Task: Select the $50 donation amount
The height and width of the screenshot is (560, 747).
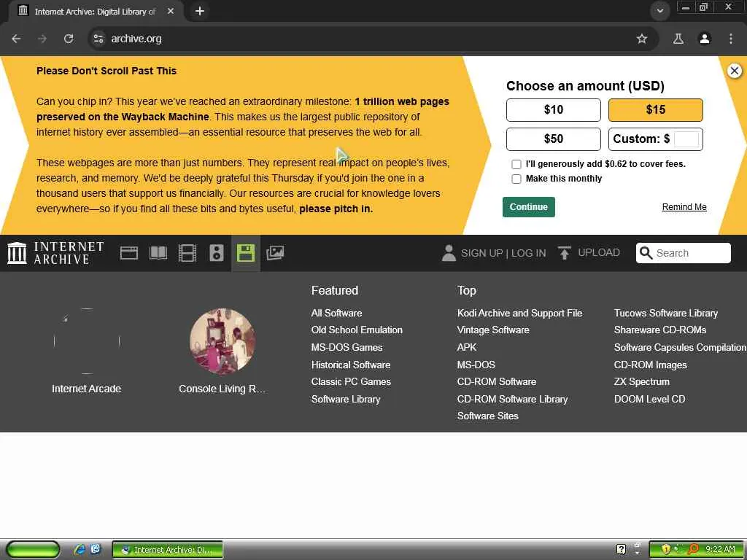Action: point(553,139)
